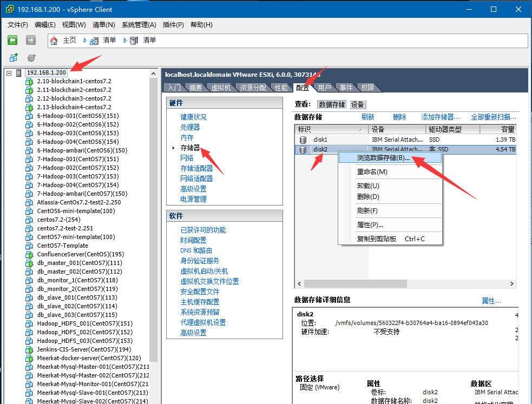This screenshot has width=532, height=404.
Task: Click the 设备 view button
Action: [x=357, y=104]
